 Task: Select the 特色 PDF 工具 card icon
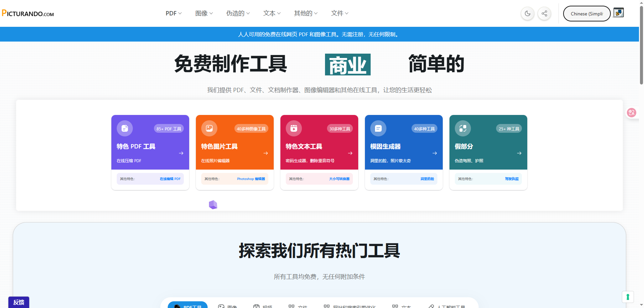click(124, 128)
